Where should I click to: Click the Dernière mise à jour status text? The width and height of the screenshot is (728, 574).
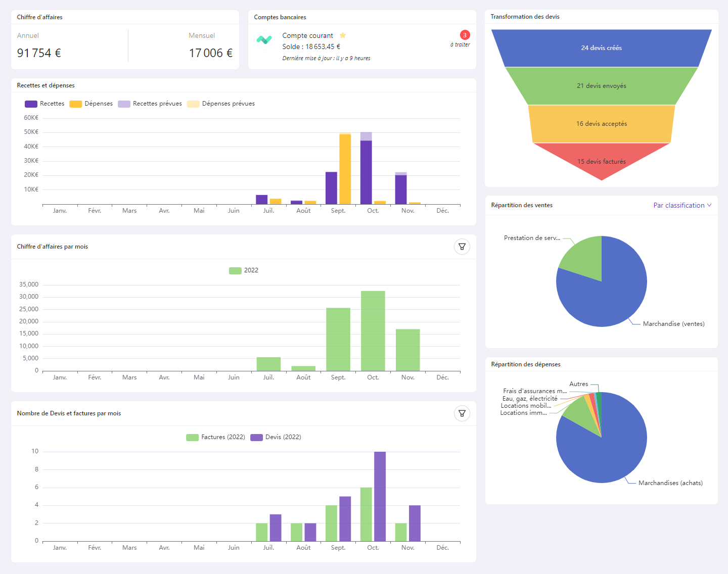[x=326, y=58]
